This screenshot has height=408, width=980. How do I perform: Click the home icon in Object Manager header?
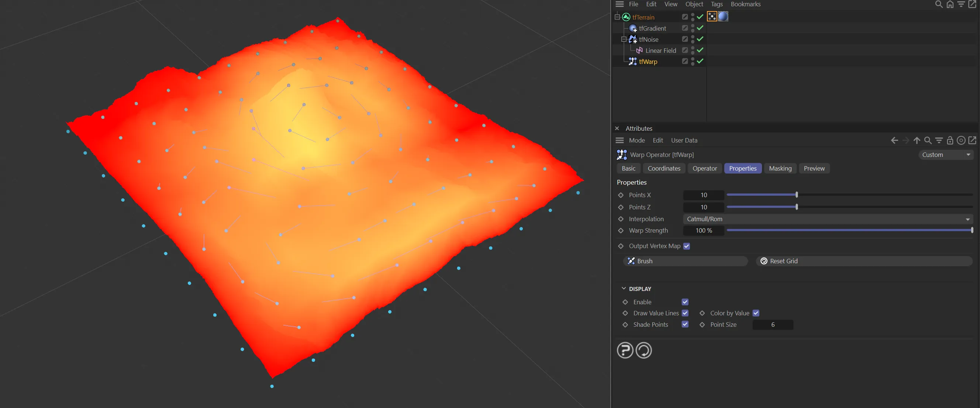[x=950, y=4]
